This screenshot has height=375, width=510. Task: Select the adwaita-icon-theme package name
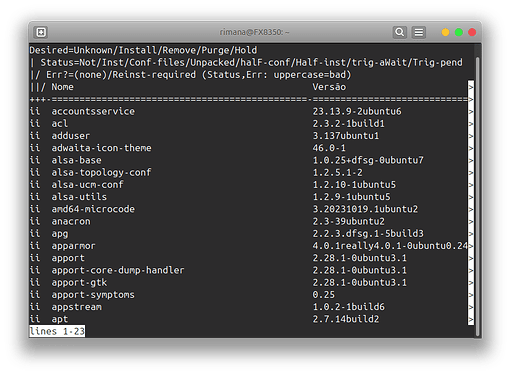point(101,148)
